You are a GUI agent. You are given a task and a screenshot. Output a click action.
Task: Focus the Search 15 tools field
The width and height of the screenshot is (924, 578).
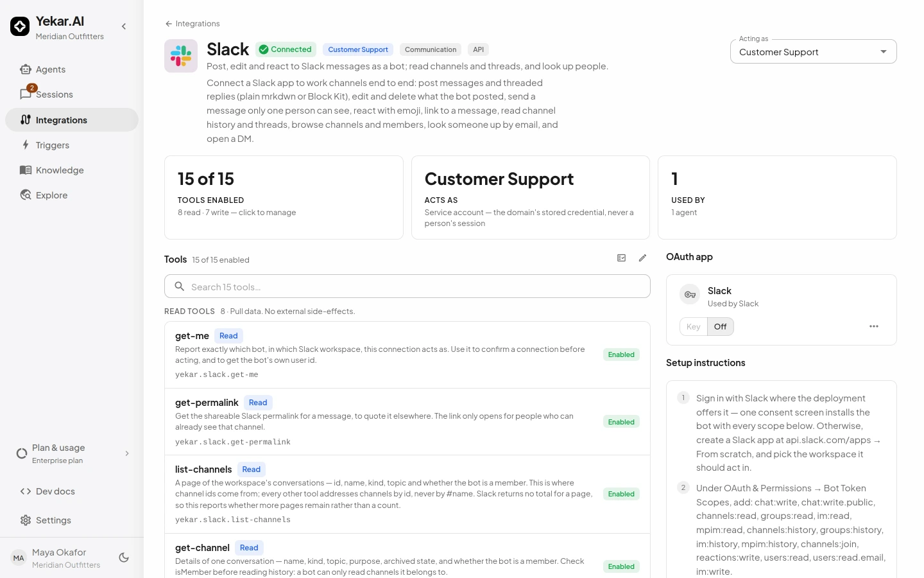click(x=407, y=286)
